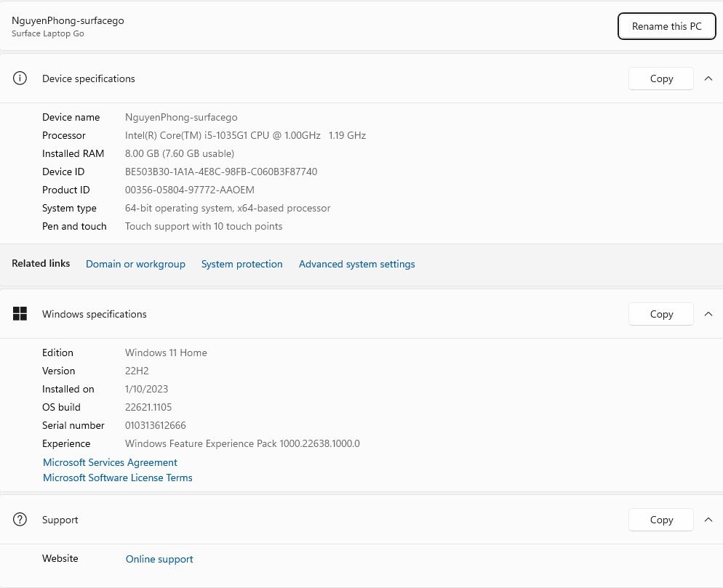
Task: Open Domain or workgroup link
Action: (135, 264)
